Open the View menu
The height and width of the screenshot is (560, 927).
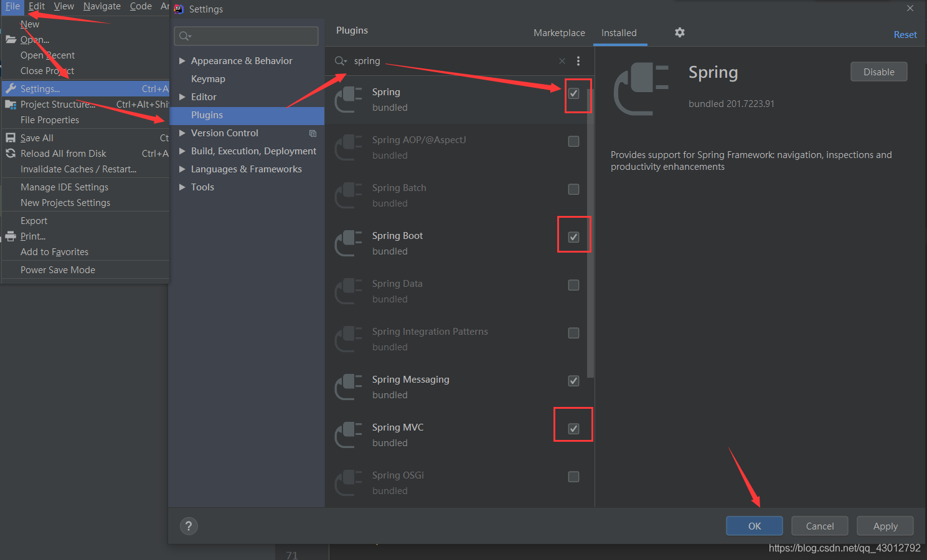[64, 6]
